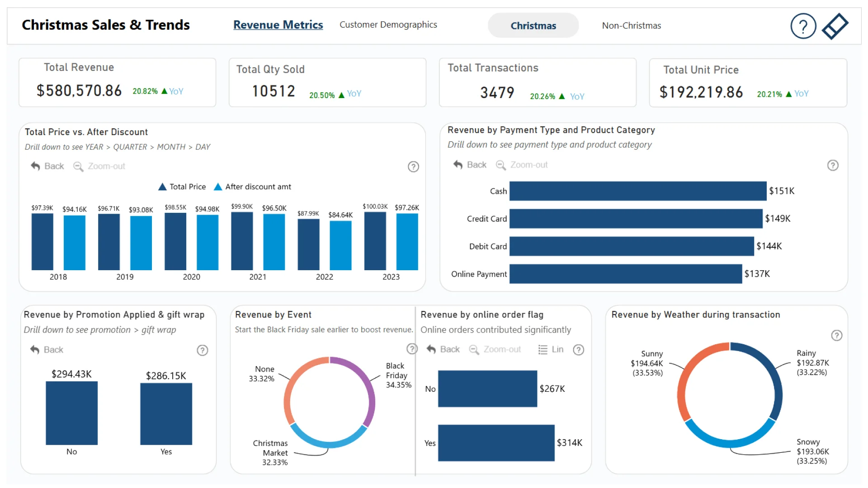Open help icon in Revenue by Payment Type chart
This screenshot has width=868, height=488.
pos(833,165)
